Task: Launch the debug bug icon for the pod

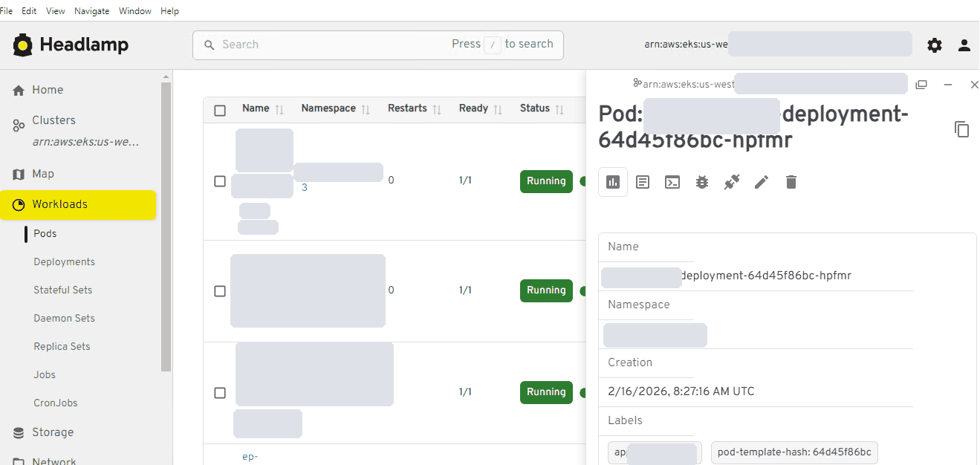Action: point(702,182)
